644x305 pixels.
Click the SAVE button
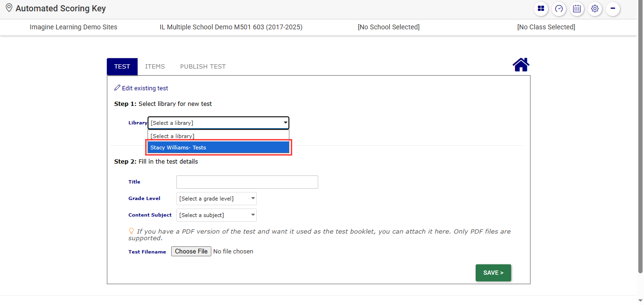493,272
